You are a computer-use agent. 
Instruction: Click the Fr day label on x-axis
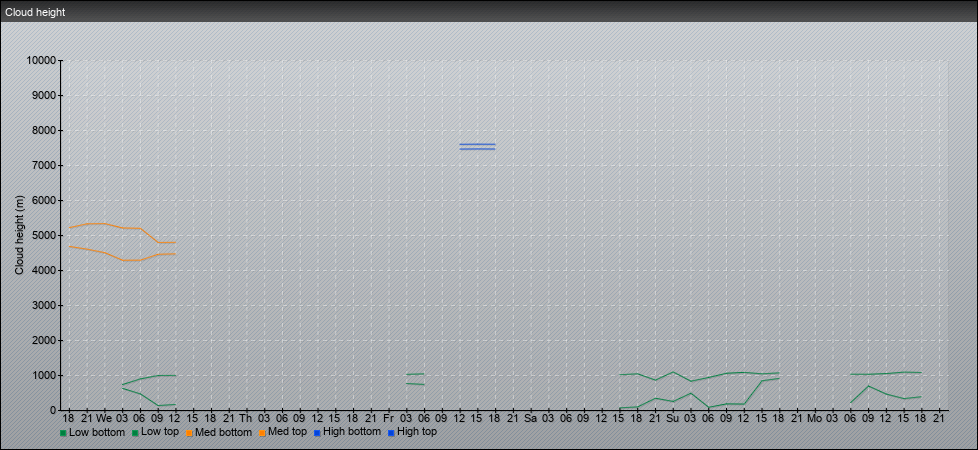(389, 418)
